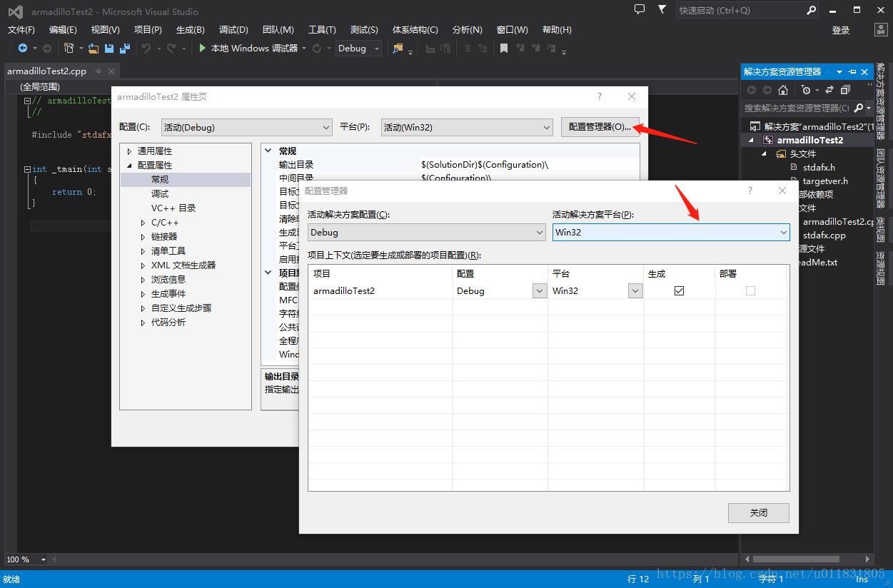
Task: Click the quick launch magnifier icon
Action: (811, 11)
